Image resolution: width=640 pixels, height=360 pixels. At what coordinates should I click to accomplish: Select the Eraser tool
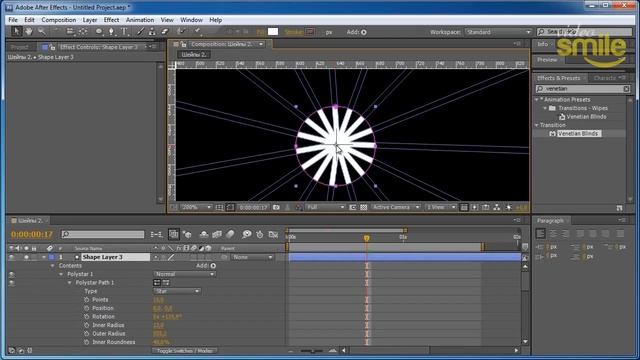click(164, 31)
